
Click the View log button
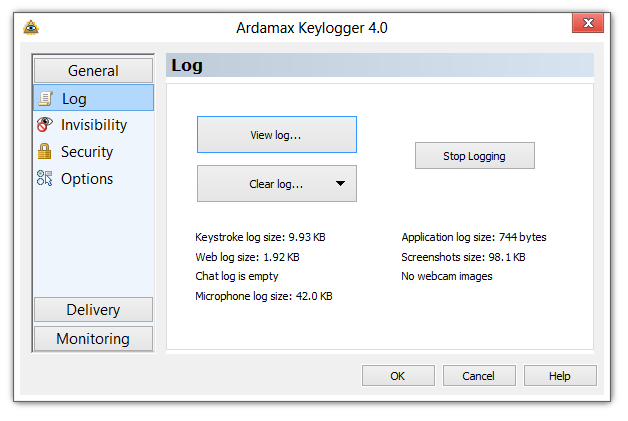[x=277, y=135]
